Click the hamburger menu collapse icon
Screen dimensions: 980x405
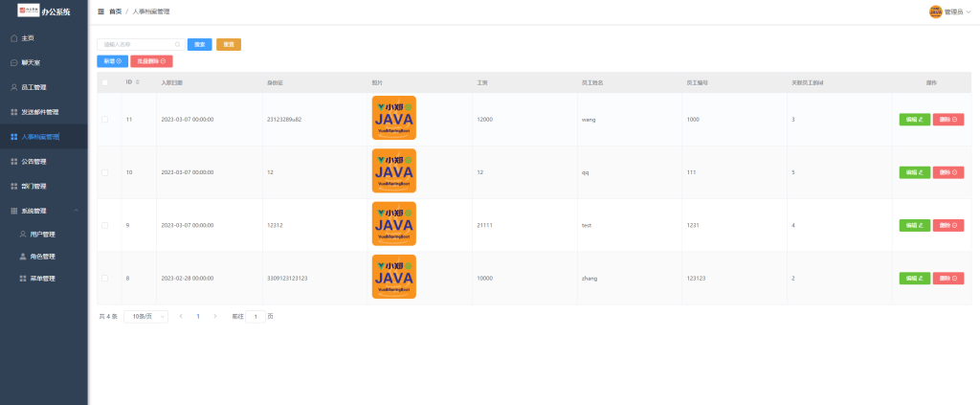tap(101, 11)
